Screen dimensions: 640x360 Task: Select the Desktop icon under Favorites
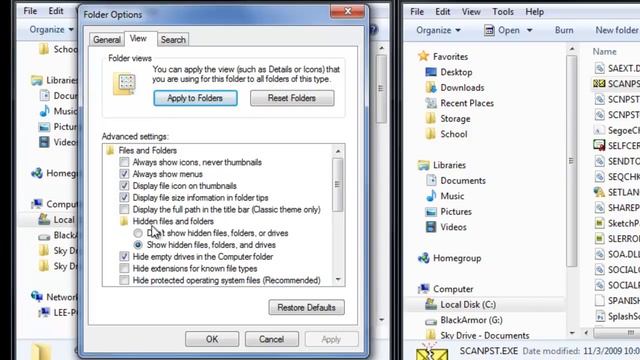(x=431, y=72)
